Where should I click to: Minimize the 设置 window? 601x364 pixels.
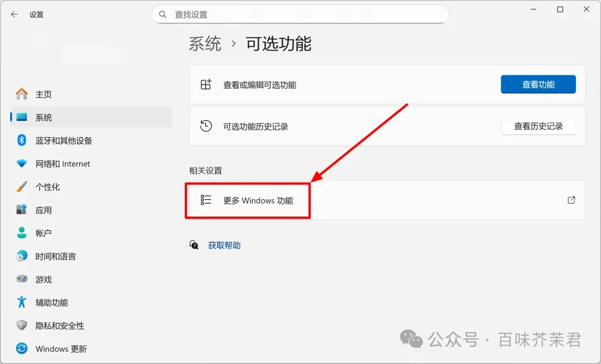click(x=533, y=9)
